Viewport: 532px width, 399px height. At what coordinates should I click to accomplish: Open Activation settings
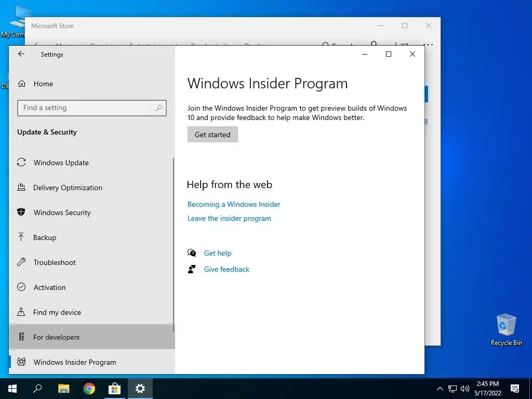click(91, 287)
